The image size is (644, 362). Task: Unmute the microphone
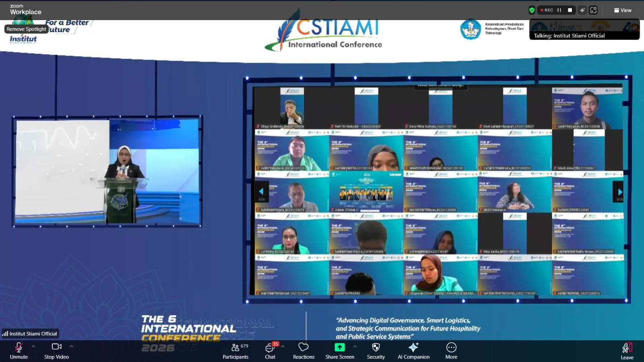pyautogui.click(x=19, y=350)
